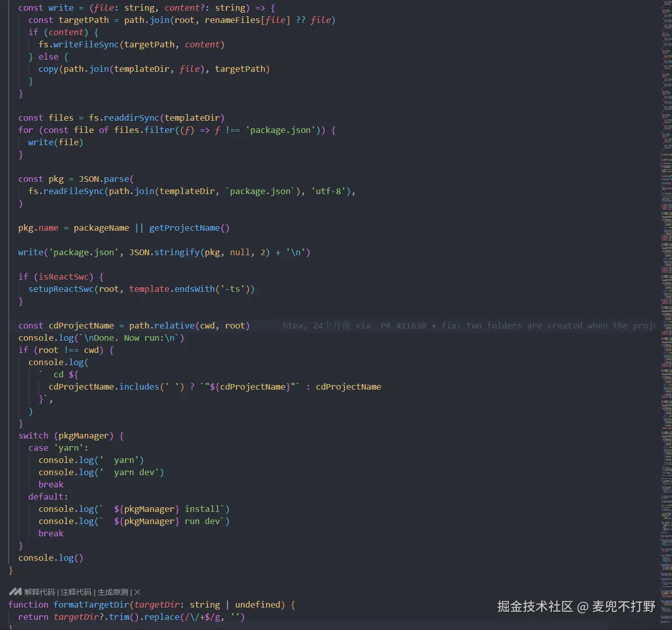Click the 'utf-8' string literal
672x630 pixels.
coord(331,191)
